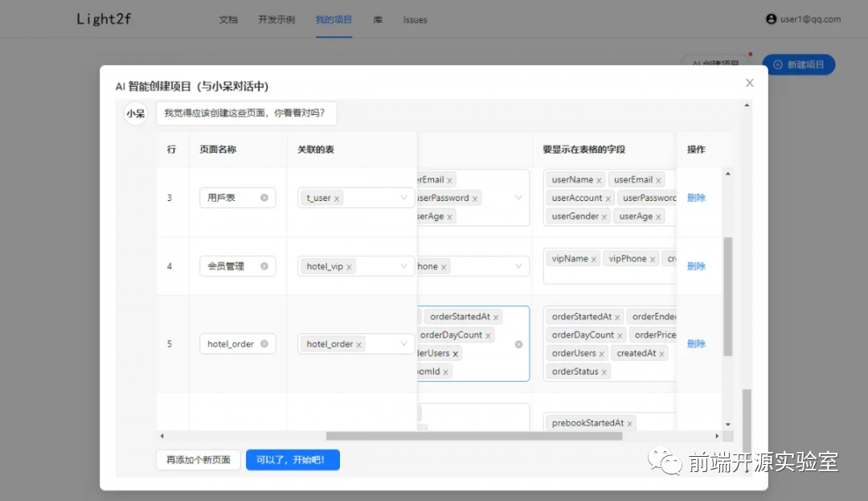Remove the createdAt tag in row 5
The height and width of the screenshot is (501, 868).
[x=661, y=353]
